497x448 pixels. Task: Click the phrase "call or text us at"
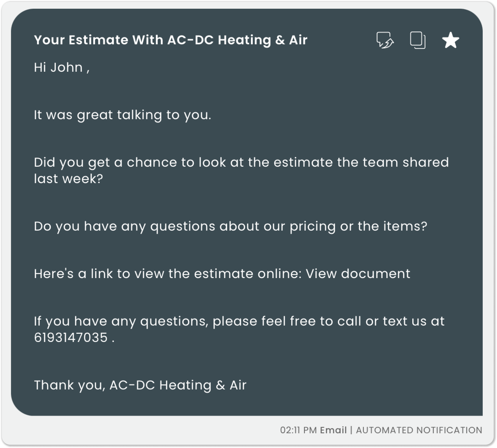tap(391, 321)
